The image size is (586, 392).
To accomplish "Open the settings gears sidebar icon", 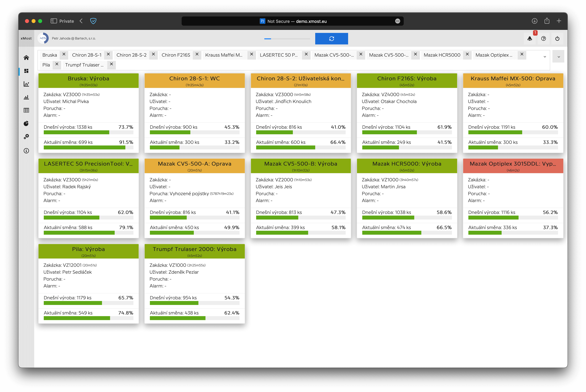I will point(26,136).
